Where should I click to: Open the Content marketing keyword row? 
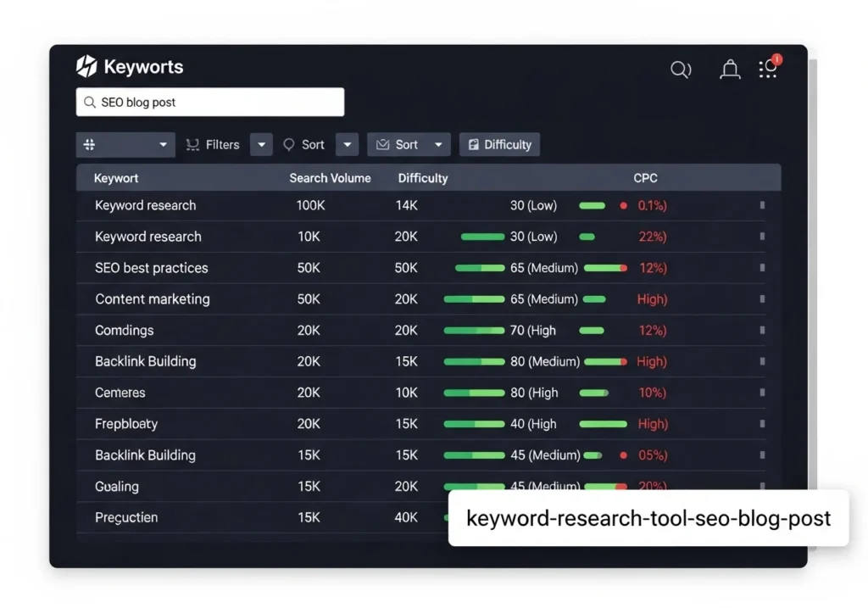153,299
